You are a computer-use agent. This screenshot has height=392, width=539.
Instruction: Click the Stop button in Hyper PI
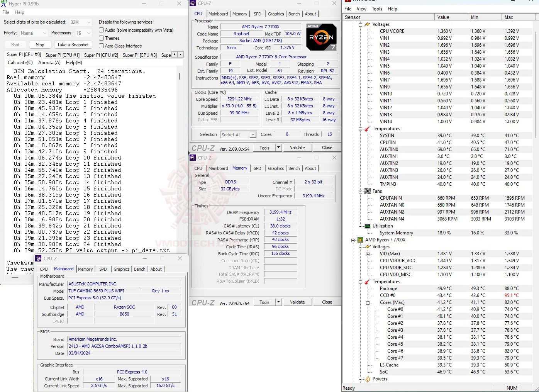pos(40,45)
